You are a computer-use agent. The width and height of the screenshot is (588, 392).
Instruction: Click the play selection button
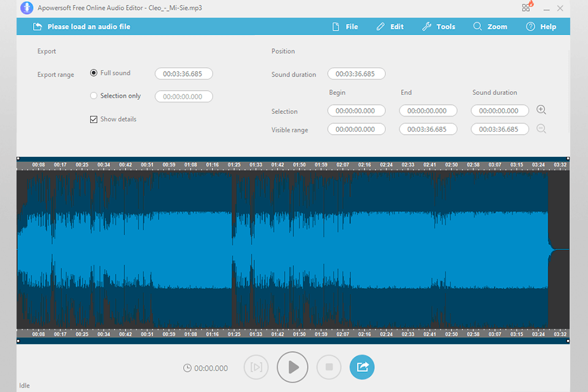(256, 367)
